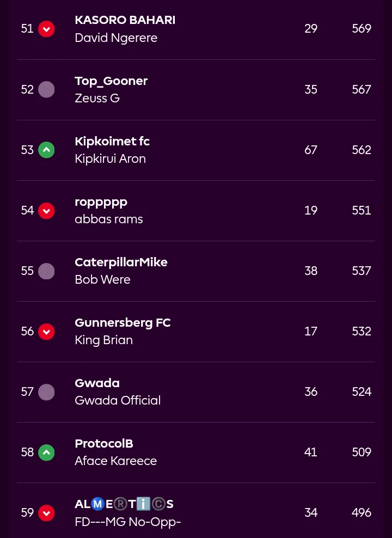This screenshot has width=392, height=538.
Task: Click the green up arrow at rank 58
Action: 46,452
